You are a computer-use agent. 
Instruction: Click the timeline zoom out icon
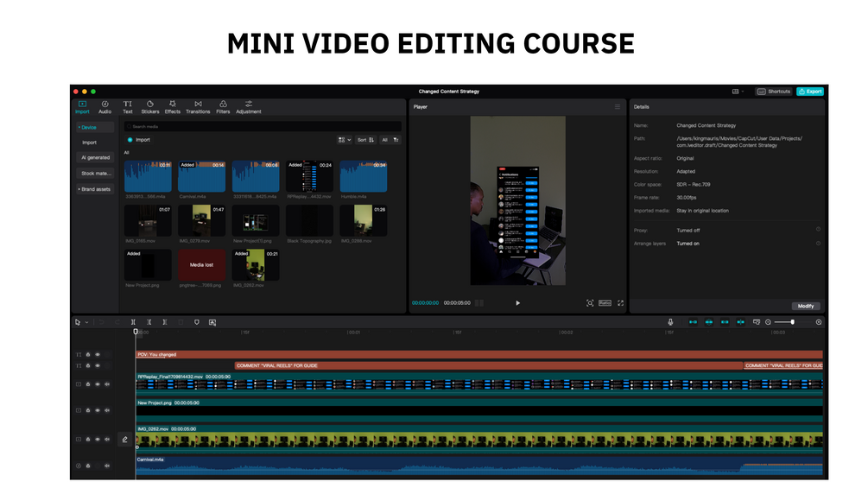point(768,322)
